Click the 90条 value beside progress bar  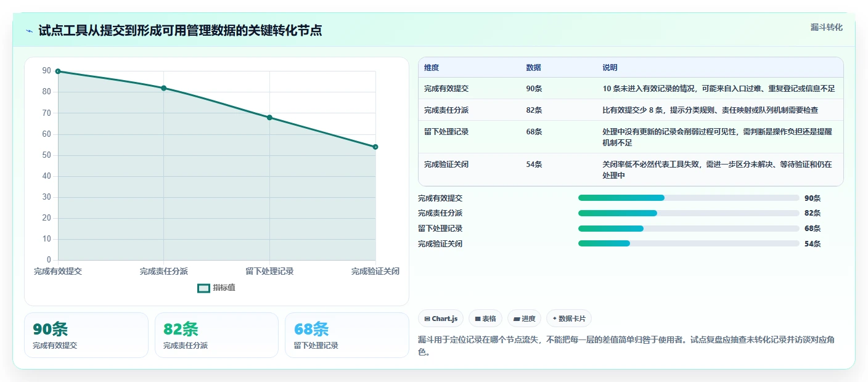click(813, 198)
